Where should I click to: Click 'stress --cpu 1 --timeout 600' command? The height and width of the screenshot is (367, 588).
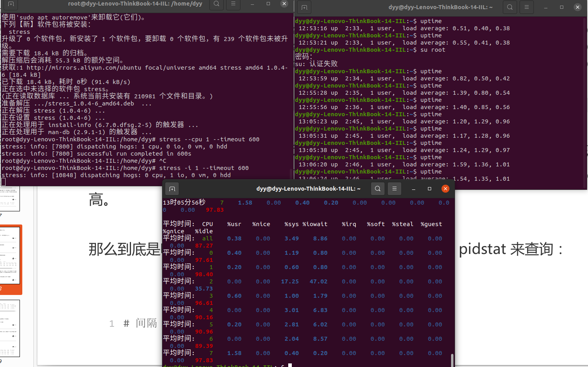(x=209, y=139)
